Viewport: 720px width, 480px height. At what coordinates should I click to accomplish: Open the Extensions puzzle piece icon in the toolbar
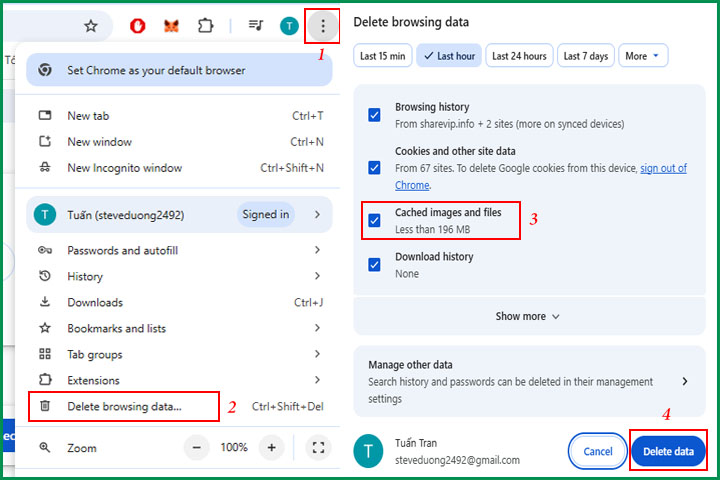pyautogui.click(x=206, y=26)
